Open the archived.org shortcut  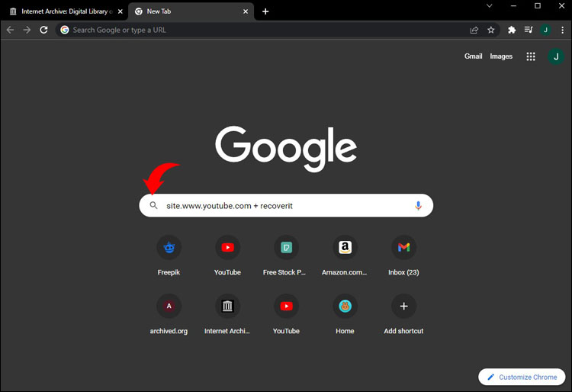click(x=169, y=314)
